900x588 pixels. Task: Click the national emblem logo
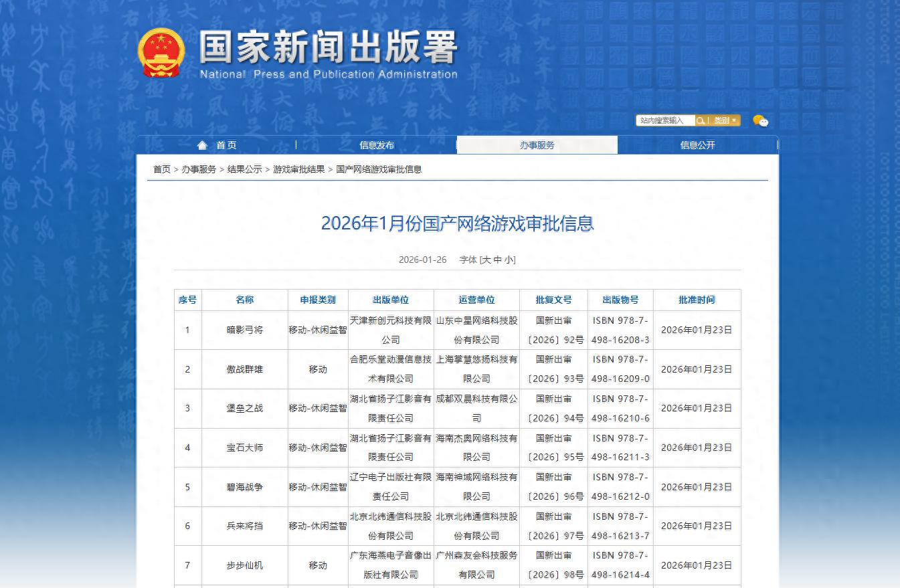(x=161, y=54)
